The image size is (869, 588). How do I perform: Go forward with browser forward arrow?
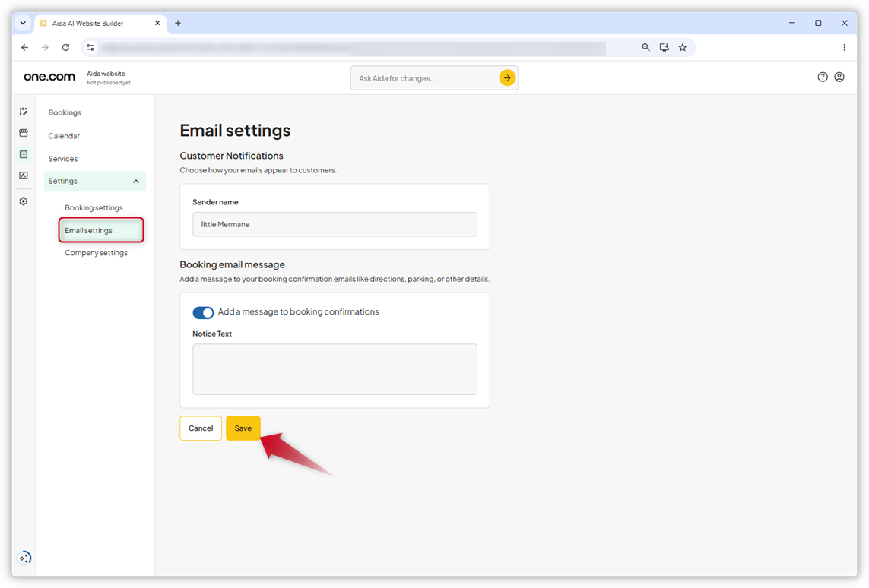[x=45, y=48]
